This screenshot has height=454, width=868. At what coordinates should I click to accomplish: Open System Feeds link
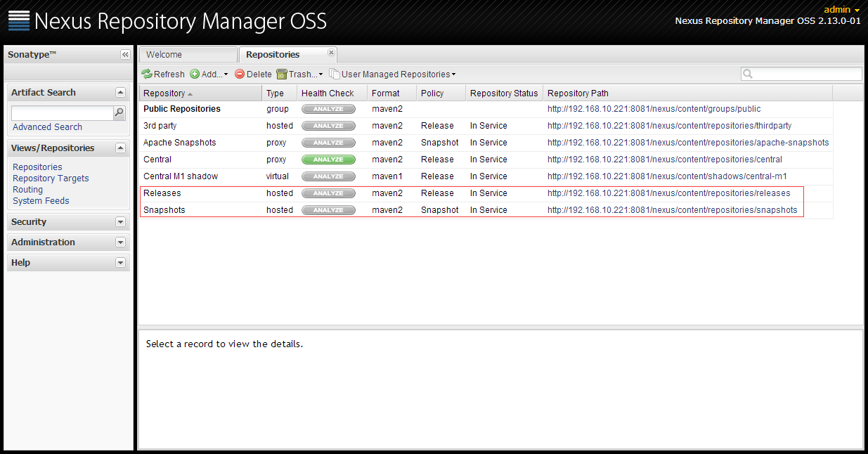41,201
